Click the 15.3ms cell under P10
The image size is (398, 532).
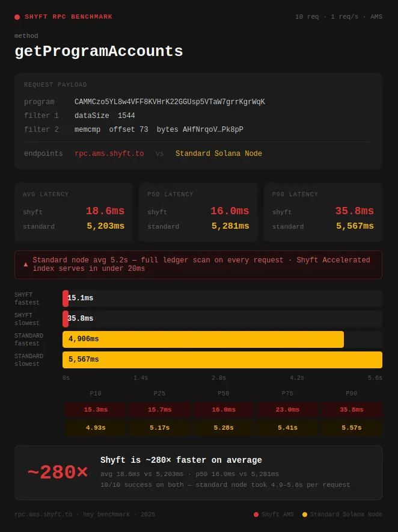pyautogui.click(x=96, y=409)
